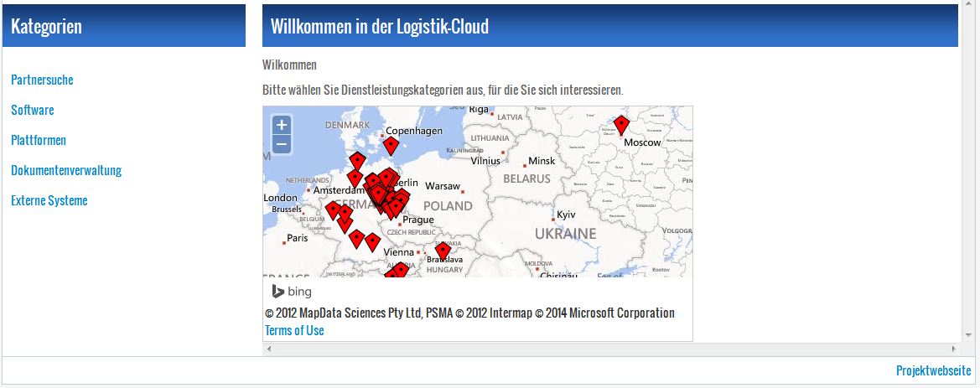Open the Externe Systeme category
This screenshot has height=388, width=980.
[x=49, y=200]
